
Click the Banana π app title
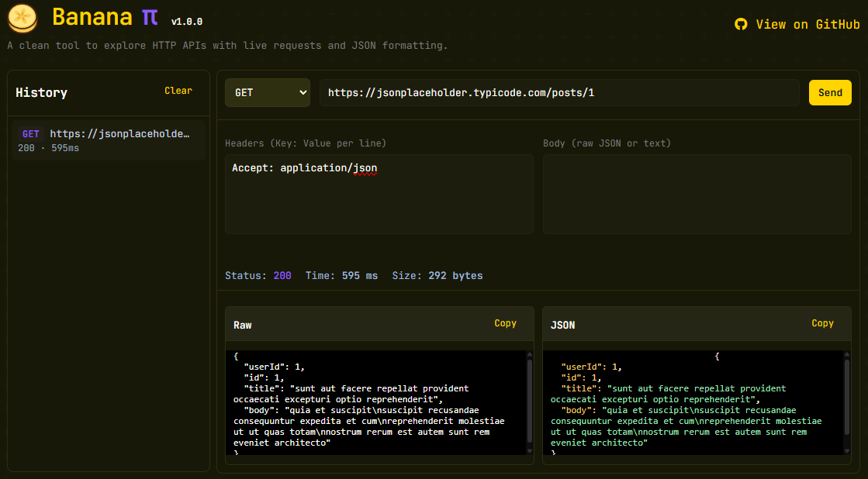coord(105,17)
